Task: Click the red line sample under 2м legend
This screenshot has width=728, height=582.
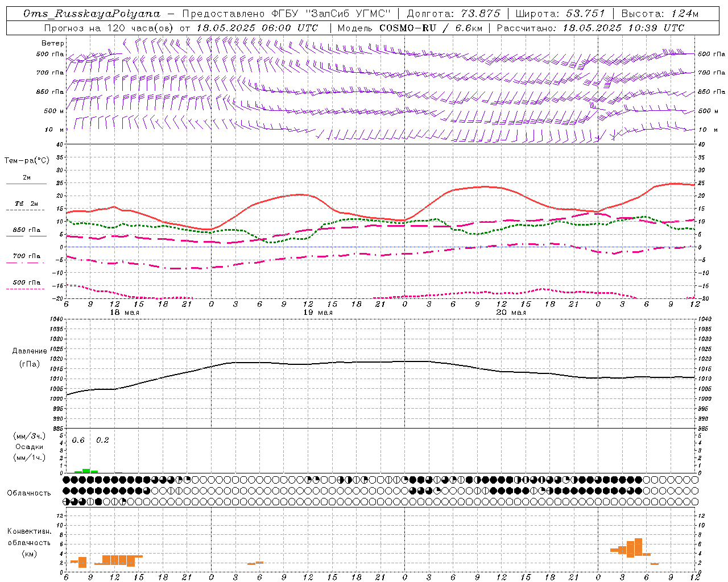Action: [27, 184]
